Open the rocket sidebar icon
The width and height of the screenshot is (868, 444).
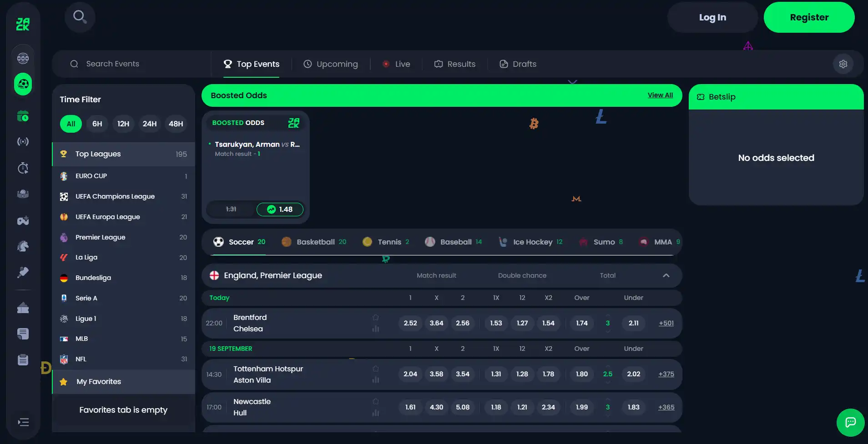click(23, 272)
